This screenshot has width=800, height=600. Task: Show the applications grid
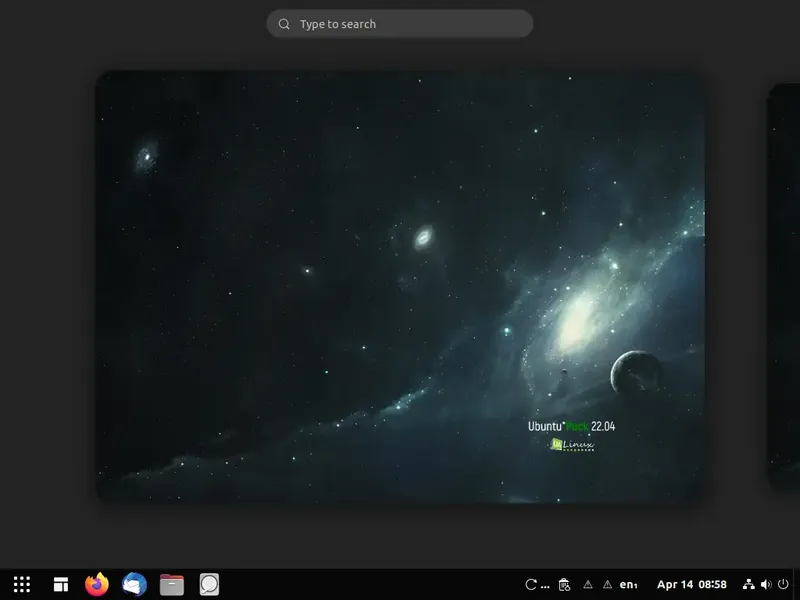[22, 584]
